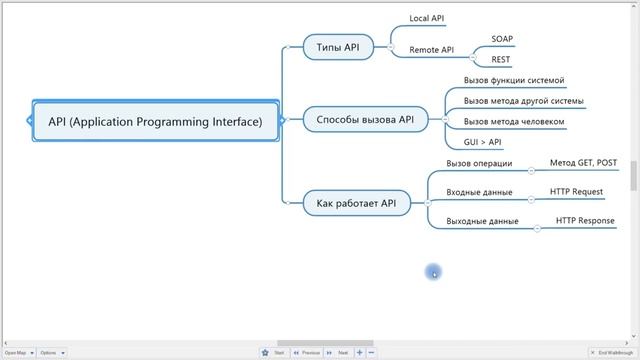Collapse the Вызов операции subtopic
Screen dimensions: 640x360
tap(531, 170)
